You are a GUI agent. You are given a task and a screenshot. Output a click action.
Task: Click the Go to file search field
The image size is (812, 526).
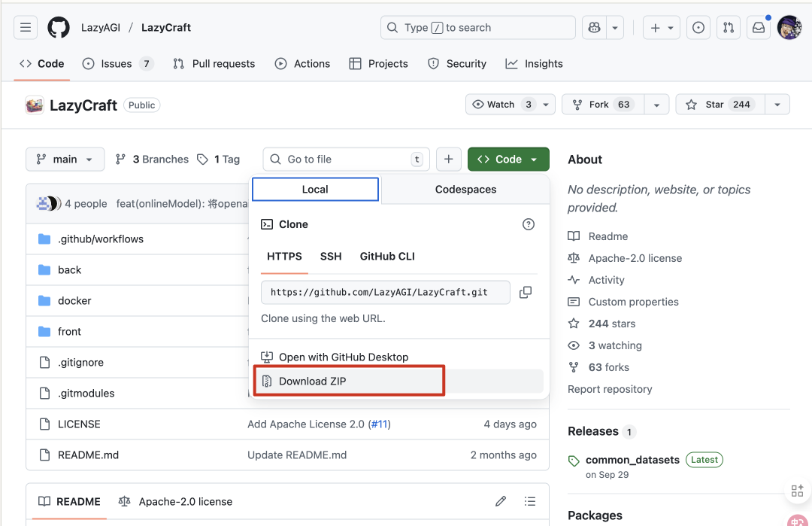346,160
